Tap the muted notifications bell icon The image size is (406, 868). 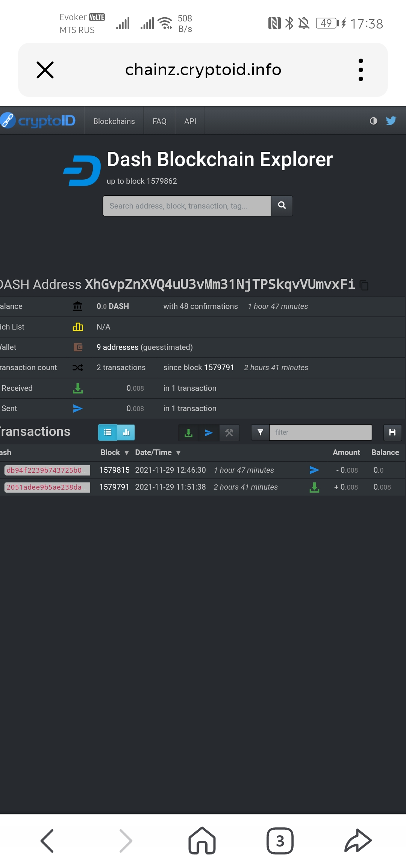[304, 23]
